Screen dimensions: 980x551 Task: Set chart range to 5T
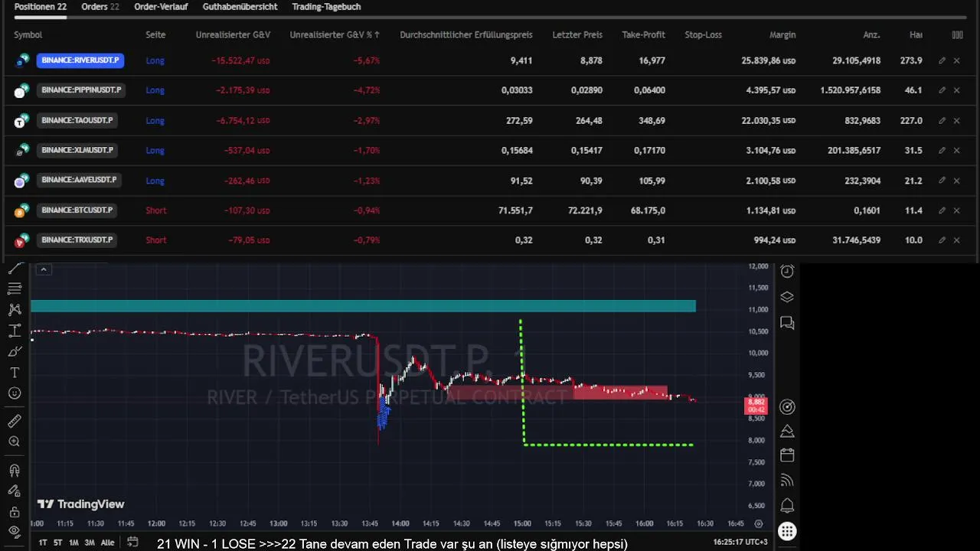pyautogui.click(x=57, y=543)
